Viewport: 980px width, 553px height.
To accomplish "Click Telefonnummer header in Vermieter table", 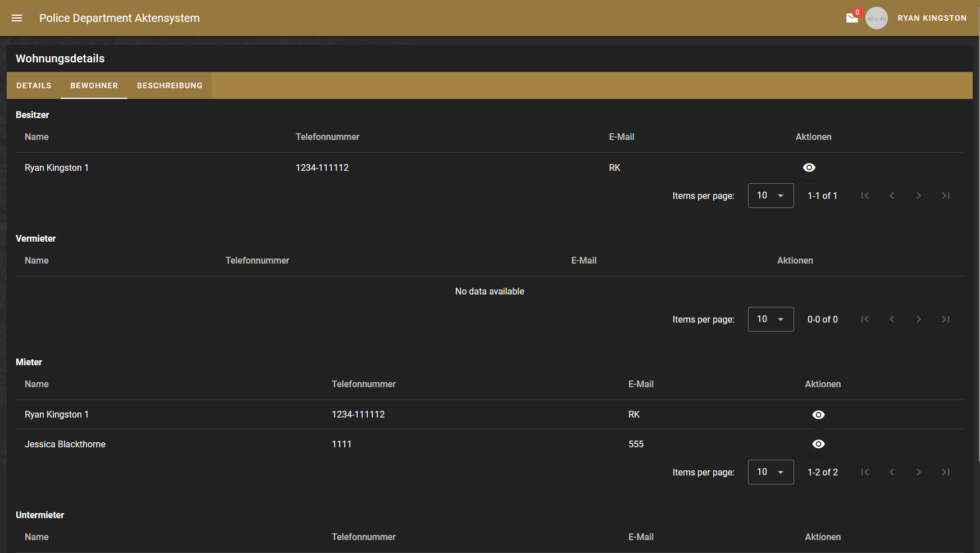I will click(x=257, y=261).
